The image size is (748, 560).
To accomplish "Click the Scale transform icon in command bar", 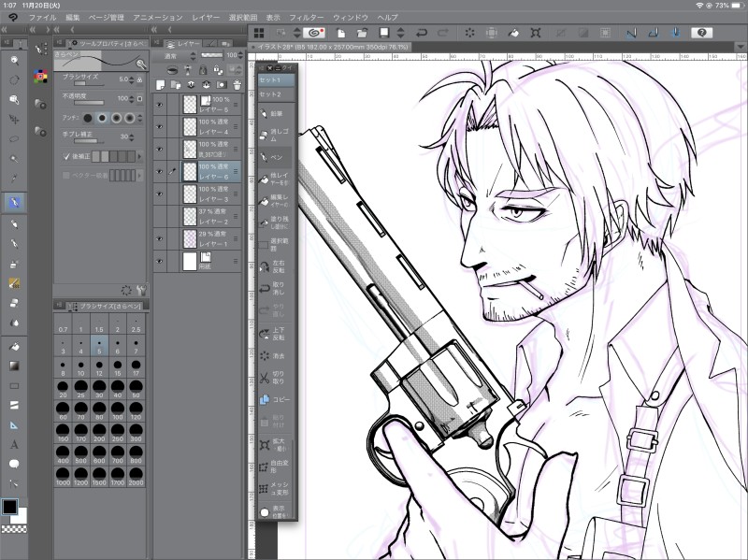I will click(535, 33).
